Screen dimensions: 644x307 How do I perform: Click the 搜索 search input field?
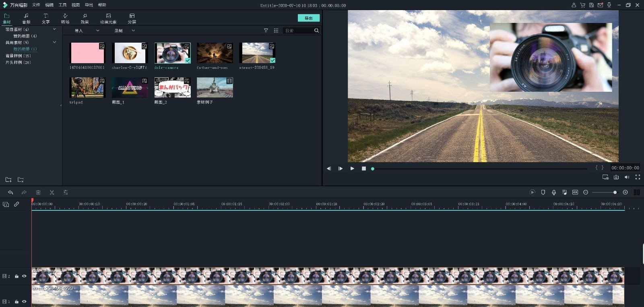299,31
